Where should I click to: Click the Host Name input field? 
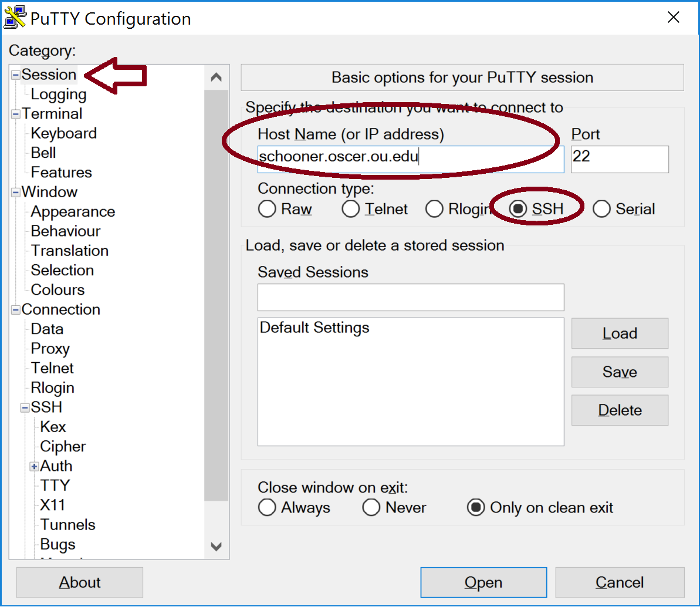click(411, 157)
